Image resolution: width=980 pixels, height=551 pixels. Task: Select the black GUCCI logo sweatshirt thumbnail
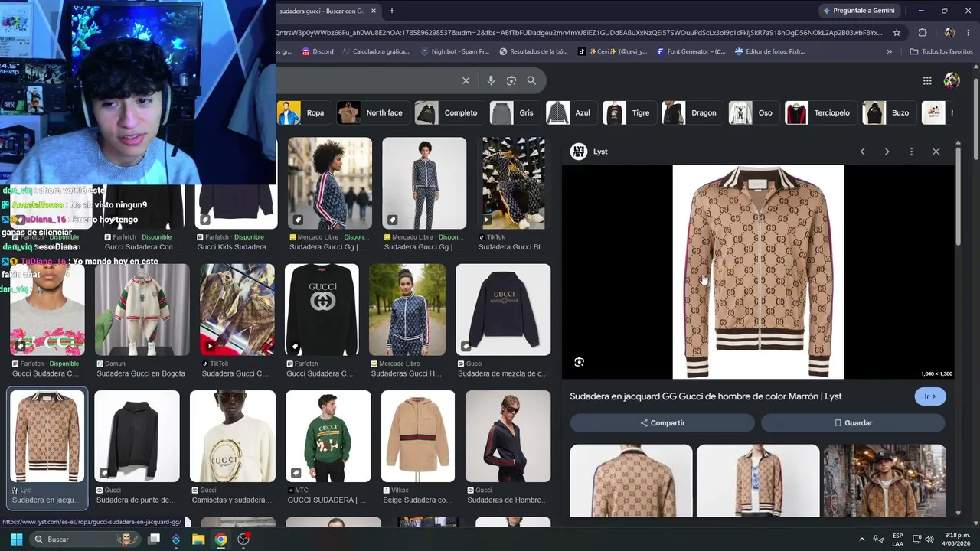tap(322, 310)
